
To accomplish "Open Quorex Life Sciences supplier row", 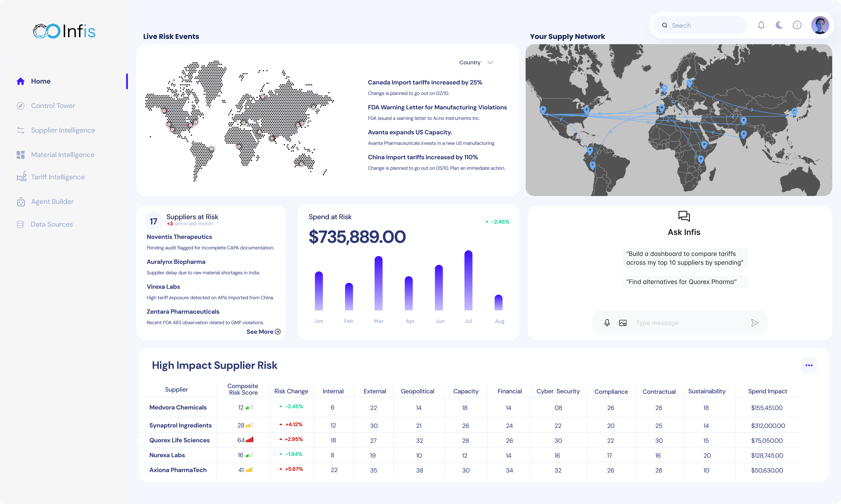I will 179,440.
